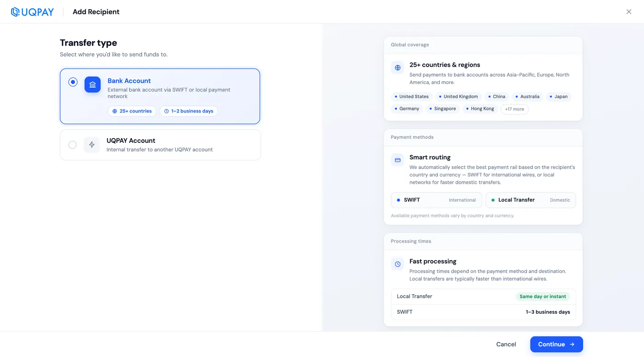This screenshot has width=644, height=357.
Task: Click the Singapore country chip
Action: coord(443,109)
